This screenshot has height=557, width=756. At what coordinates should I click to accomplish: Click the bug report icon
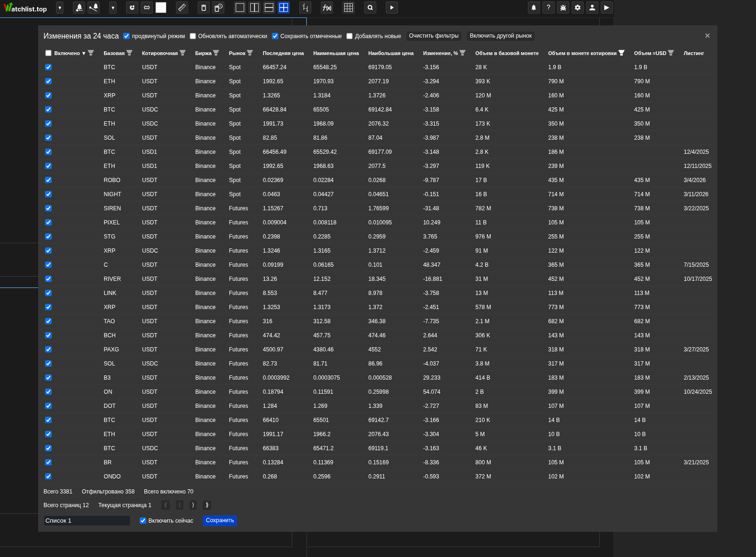(x=563, y=8)
